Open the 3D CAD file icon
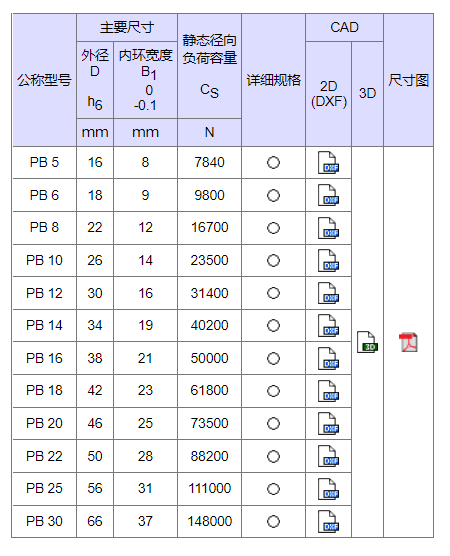 [367, 342]
